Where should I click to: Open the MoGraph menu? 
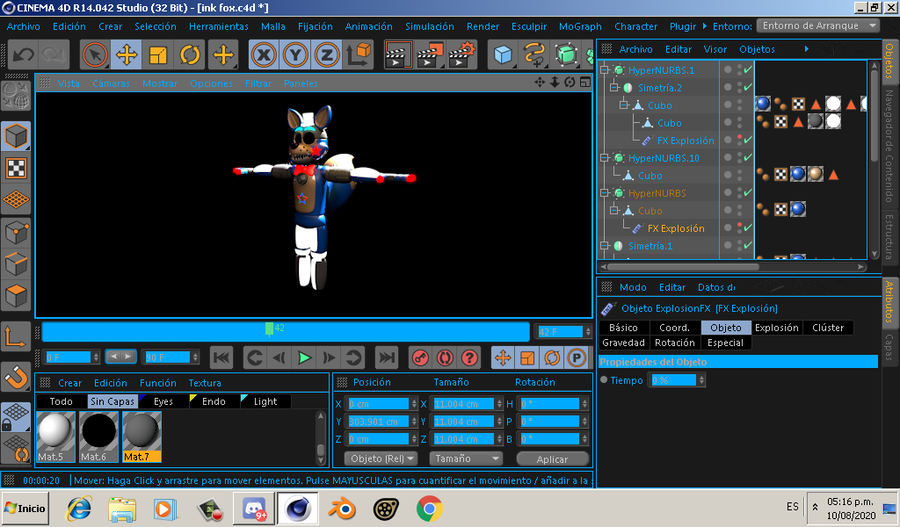pyautogui.click(x=580, y=26)
